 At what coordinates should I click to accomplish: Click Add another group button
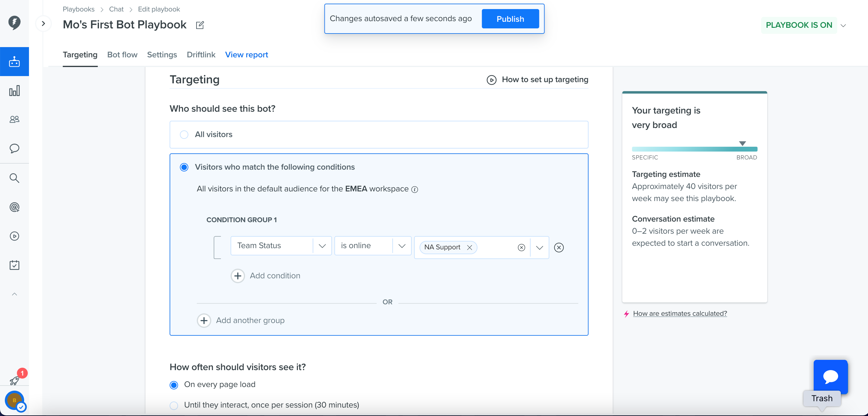[241, 320]
